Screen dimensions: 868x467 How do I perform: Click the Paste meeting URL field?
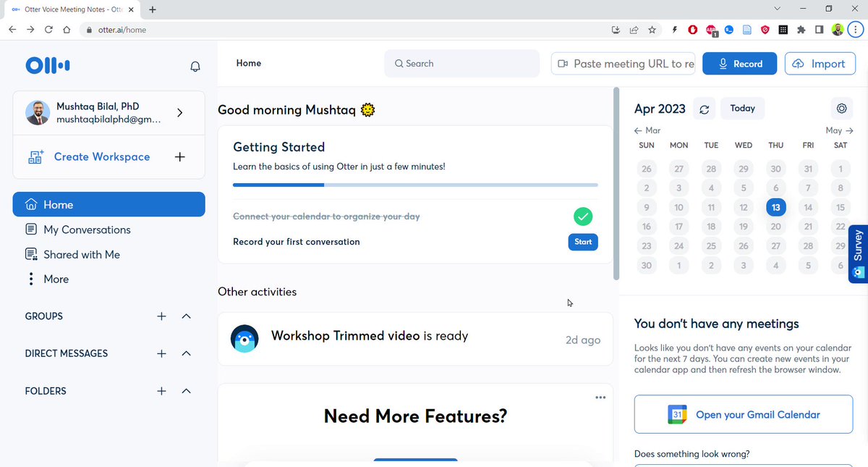(624, 64)
